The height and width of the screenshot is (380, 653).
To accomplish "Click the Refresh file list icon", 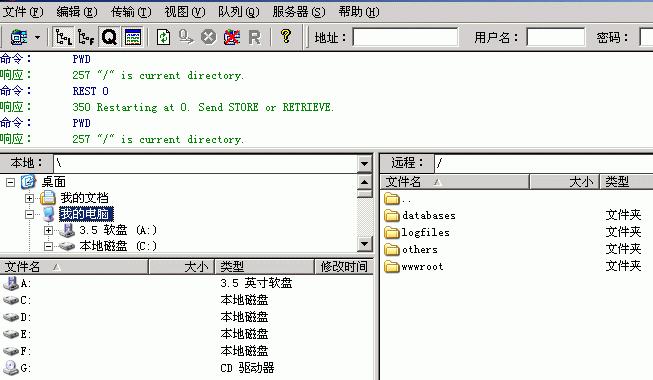I will [163, 38].
